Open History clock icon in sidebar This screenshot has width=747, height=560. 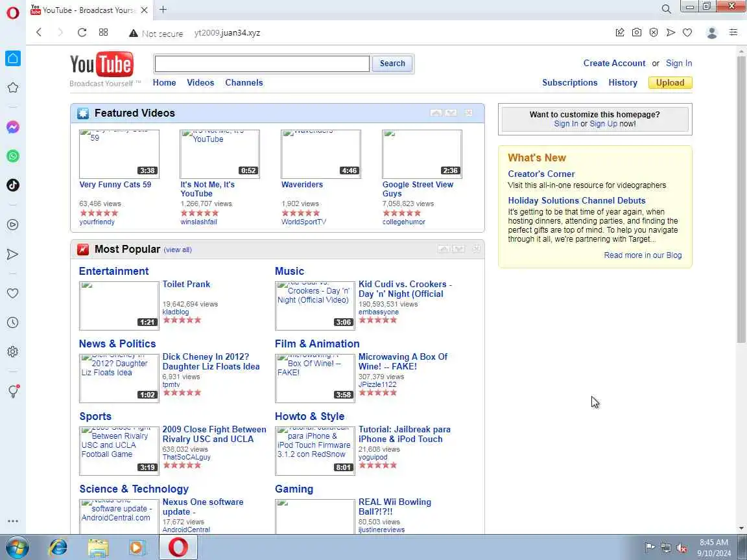13,322
